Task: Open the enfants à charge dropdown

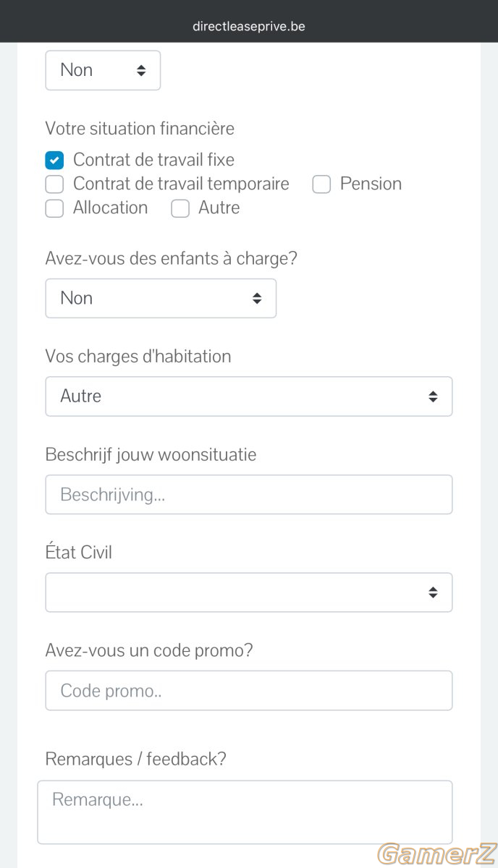Action: (161, 298)
